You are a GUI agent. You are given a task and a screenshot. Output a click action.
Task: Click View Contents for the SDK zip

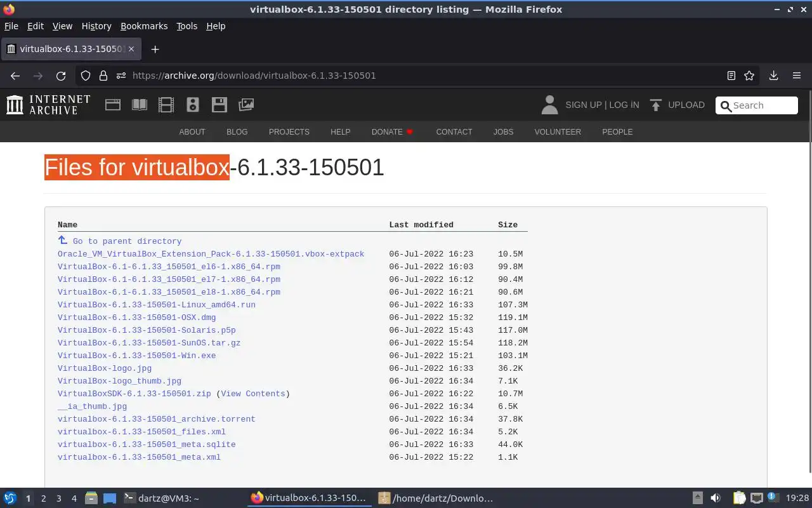pyautogui.click(x=253, y=394)
